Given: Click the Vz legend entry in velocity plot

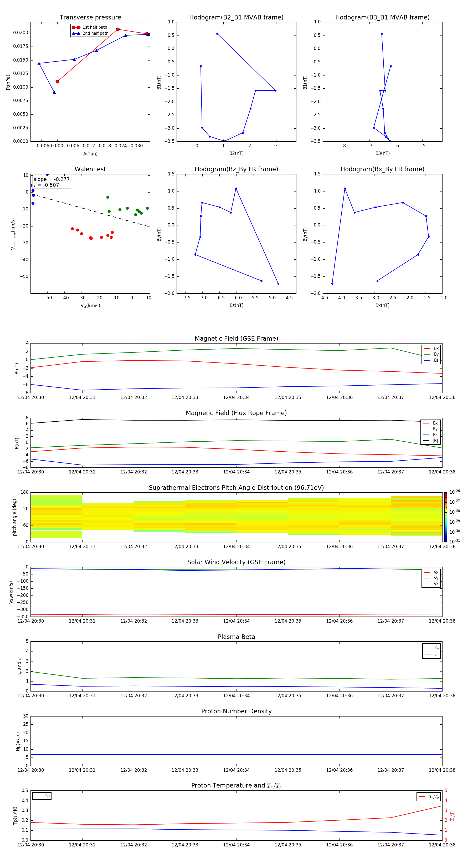Looking at the screenshot, I should (x=431, y=584).
